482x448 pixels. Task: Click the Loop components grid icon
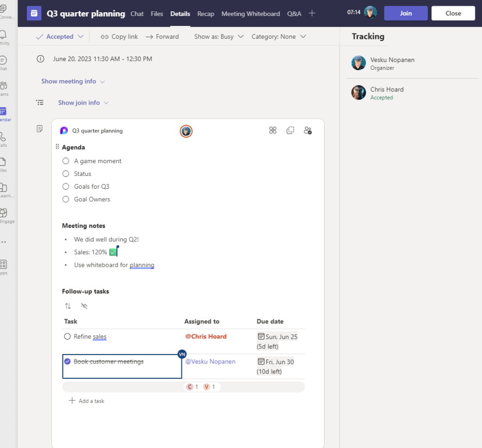coord(273,131)
